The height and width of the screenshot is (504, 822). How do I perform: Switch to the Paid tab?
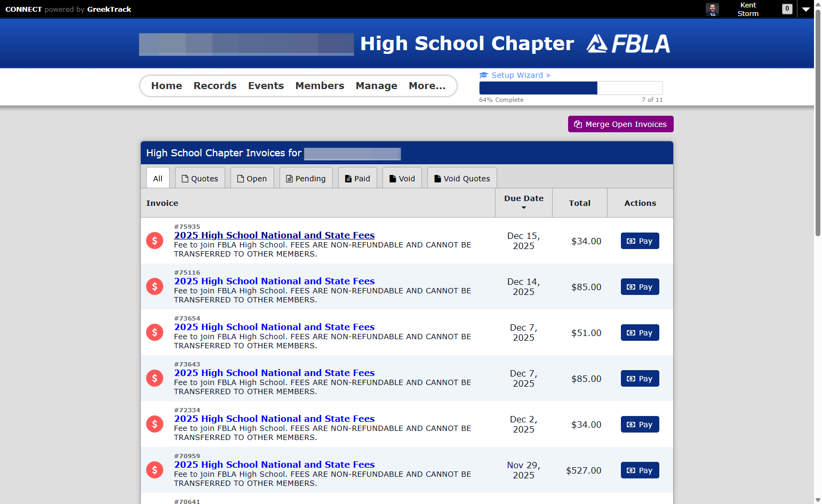(x=358, y=178)
